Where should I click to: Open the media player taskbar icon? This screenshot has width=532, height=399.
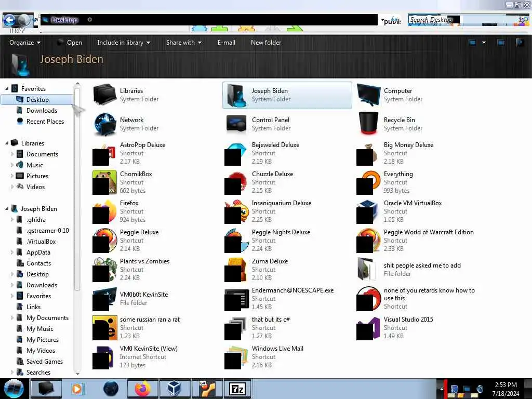(77, 389)
